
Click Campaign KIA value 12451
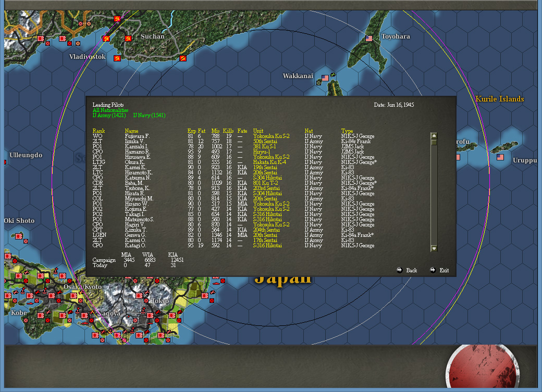coord(177,260)
